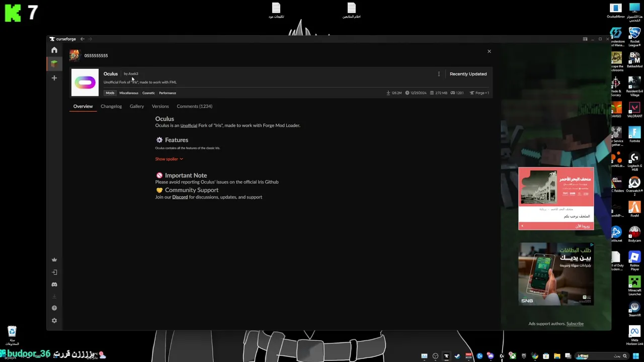Switch to the Changelog tab
This screenshot has width=644, height=362.
coord(111,106)
